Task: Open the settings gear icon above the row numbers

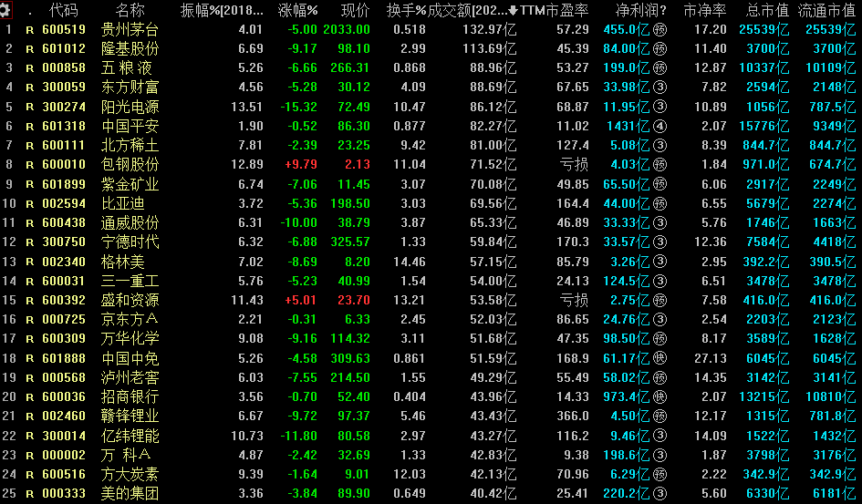Action: coord(5,9)
